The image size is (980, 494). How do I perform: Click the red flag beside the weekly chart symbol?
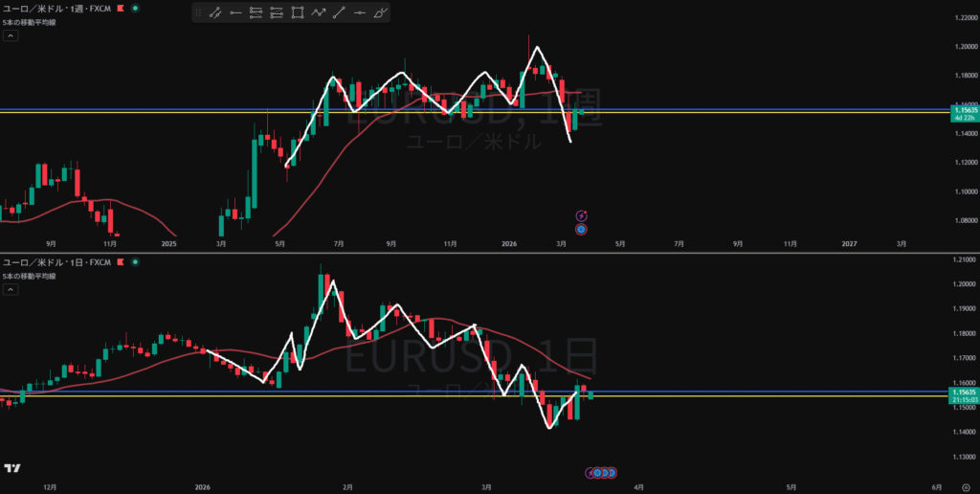(x=119, y=8)
